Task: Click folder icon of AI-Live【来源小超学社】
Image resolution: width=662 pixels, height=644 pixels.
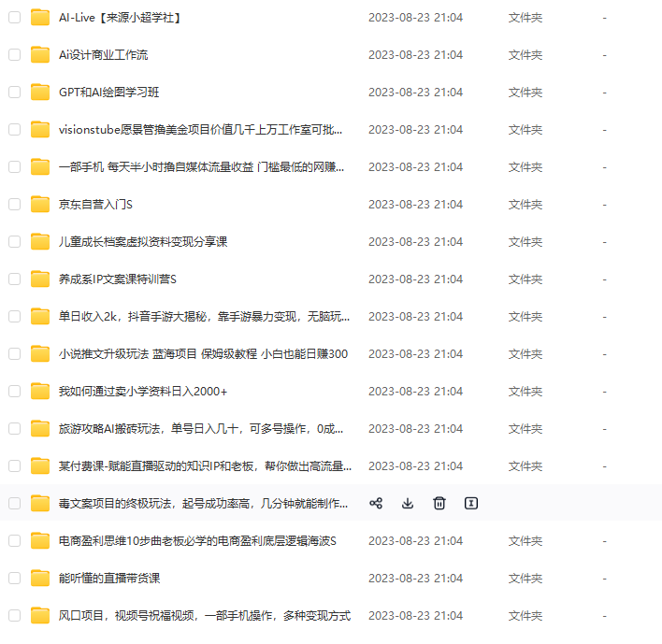Action: point(40,18)
